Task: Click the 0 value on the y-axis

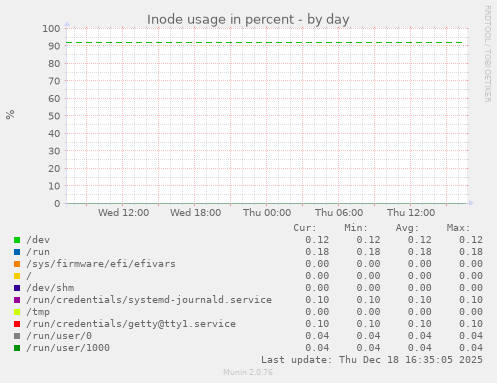Action: pyautogui.click(x=57, y=203)
